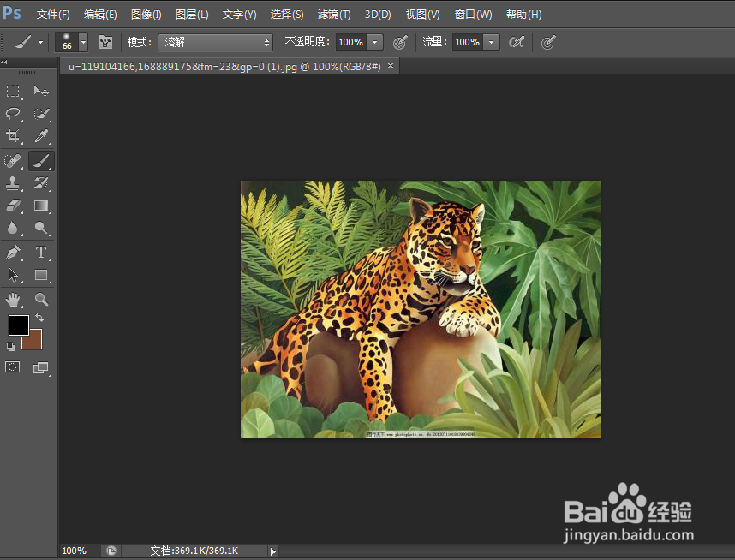Select the Eyedropper tool

[41, 136]
